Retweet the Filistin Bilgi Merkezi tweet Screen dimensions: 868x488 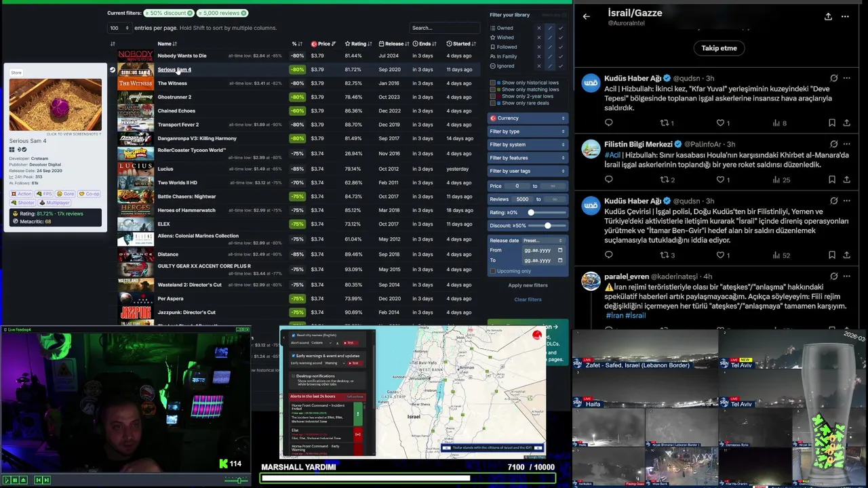pyautogui.click(x=665, y=180)
